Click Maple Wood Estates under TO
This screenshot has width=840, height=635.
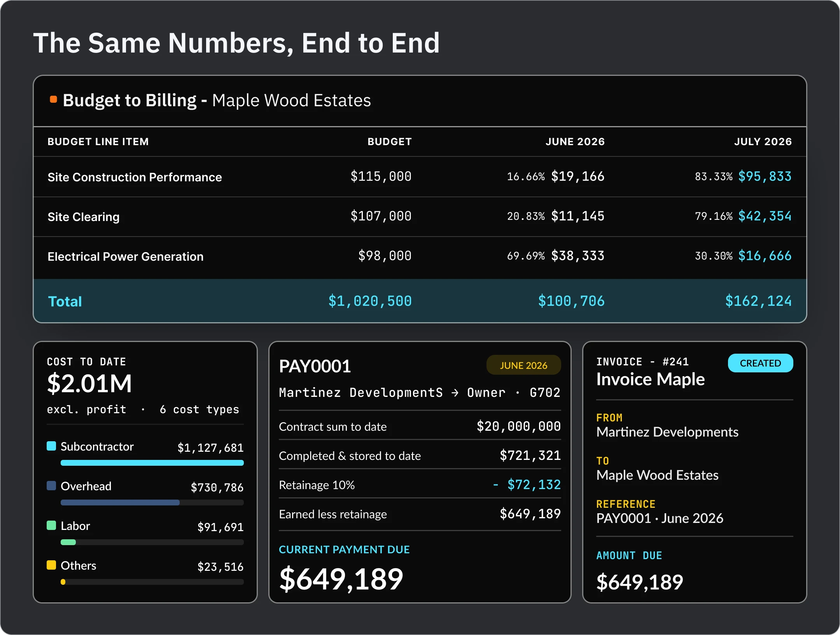point(658,475)
